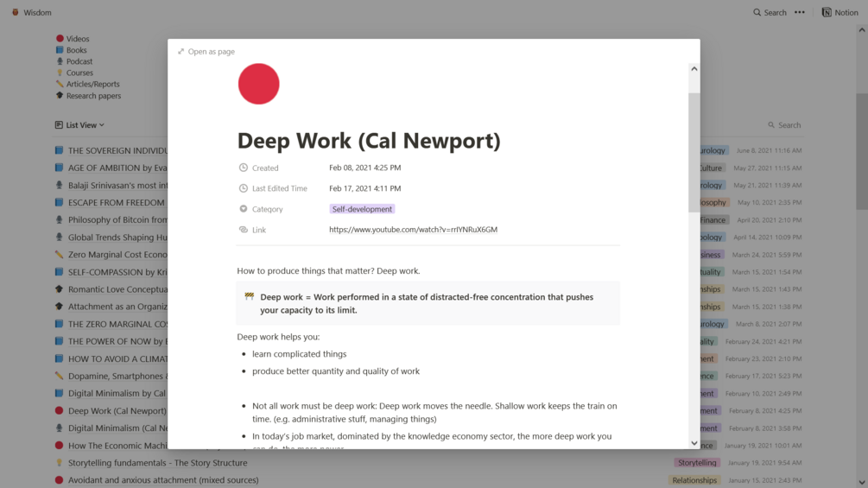Open THE SOVEREIGN INDIVIDUAL list row
This screenshot has width=868, height=488.
[x=117, y=150]
